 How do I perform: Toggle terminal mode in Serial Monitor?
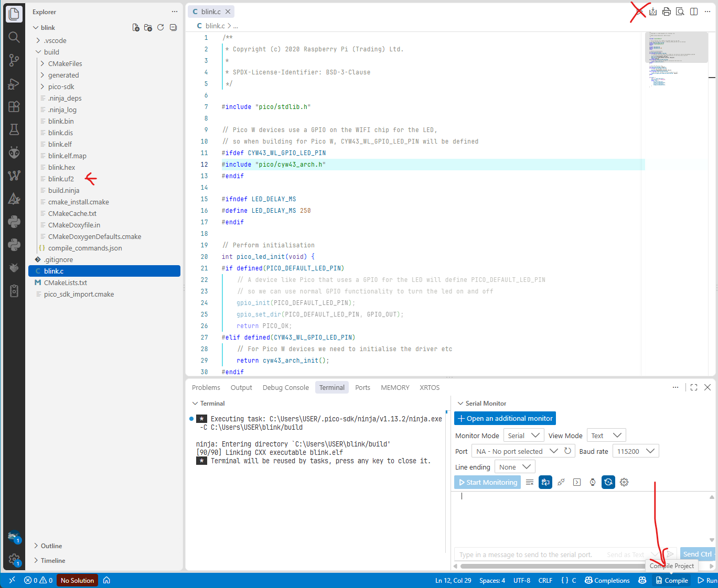click(577, 482)
